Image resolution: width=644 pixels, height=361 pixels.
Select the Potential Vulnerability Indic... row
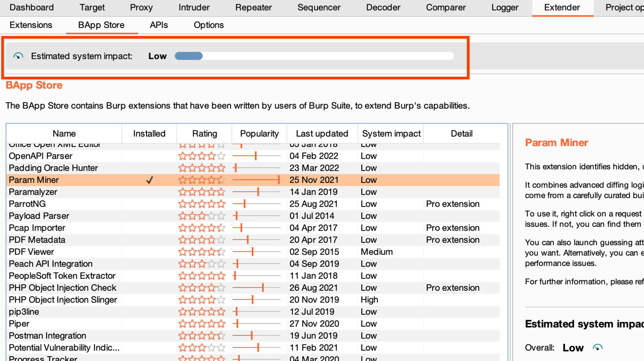[253, 348]
